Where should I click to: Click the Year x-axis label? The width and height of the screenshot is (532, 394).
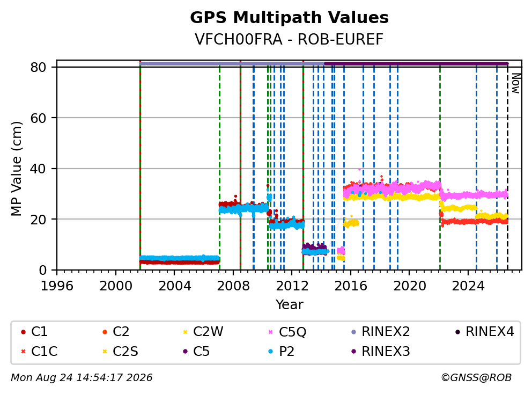(289, 305)
